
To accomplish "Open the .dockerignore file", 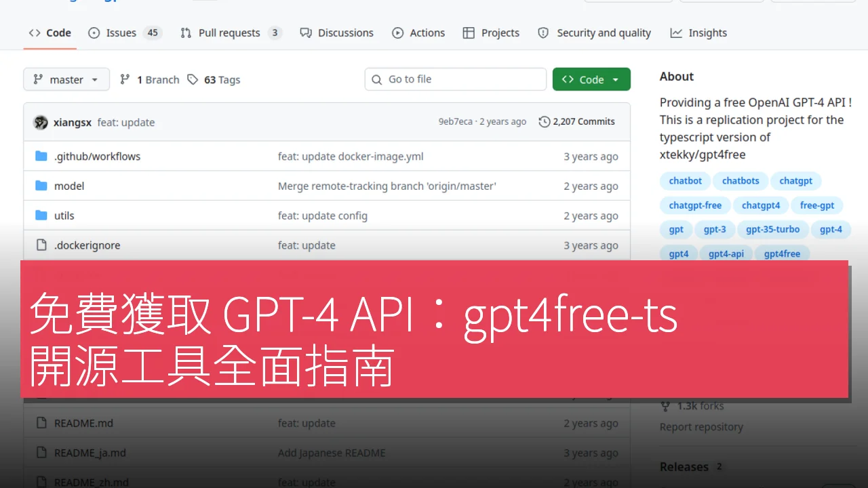I will 87,245.
